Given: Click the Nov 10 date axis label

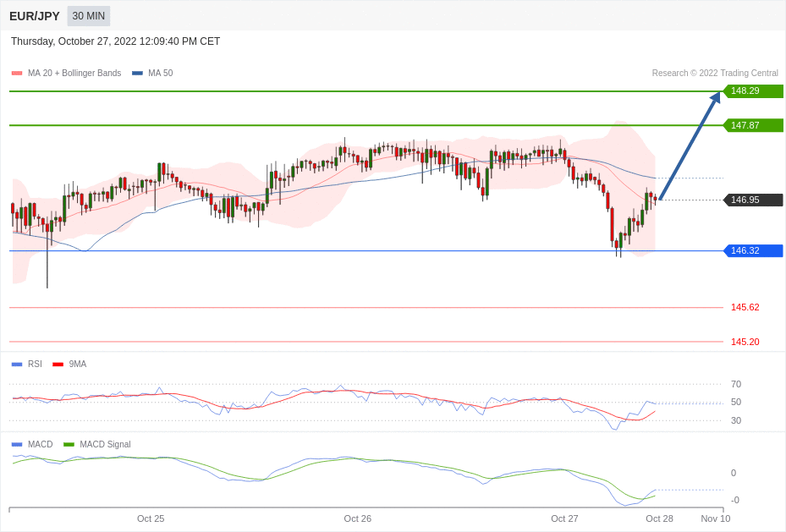Looking at the screenshot, I should (715, 518).
